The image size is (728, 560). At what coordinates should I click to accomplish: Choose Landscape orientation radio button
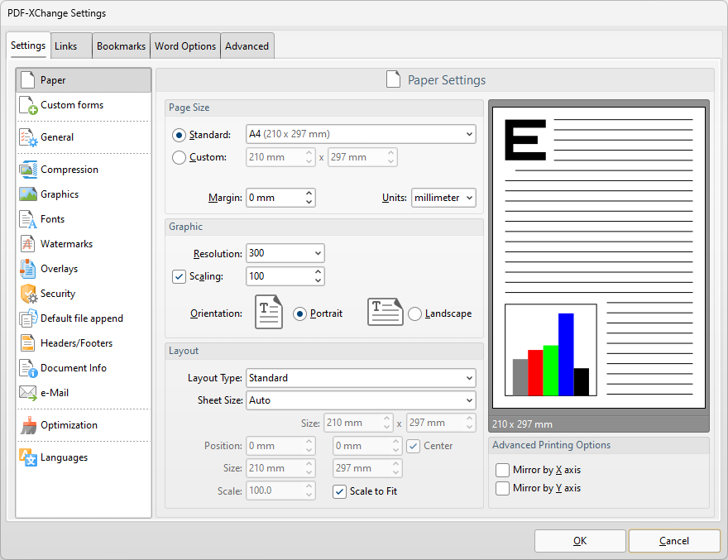(414, 314)
